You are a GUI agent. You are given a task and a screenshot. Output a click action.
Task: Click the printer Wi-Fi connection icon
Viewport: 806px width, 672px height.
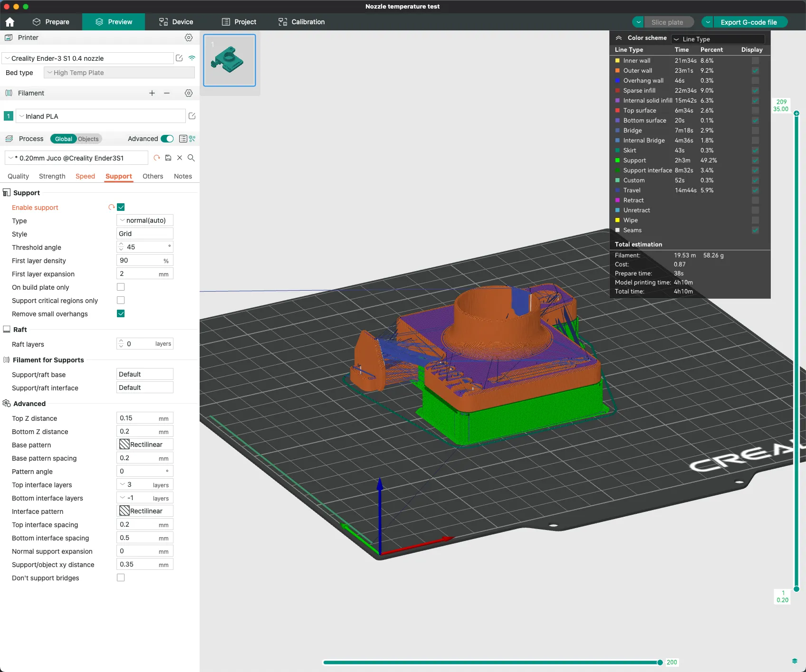pos(192,58)
